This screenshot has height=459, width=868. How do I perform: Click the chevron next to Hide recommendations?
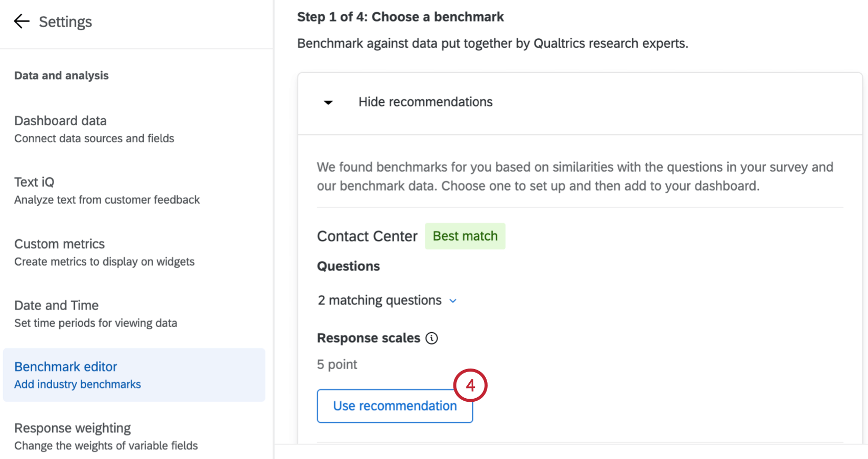(x=327, y=102)
